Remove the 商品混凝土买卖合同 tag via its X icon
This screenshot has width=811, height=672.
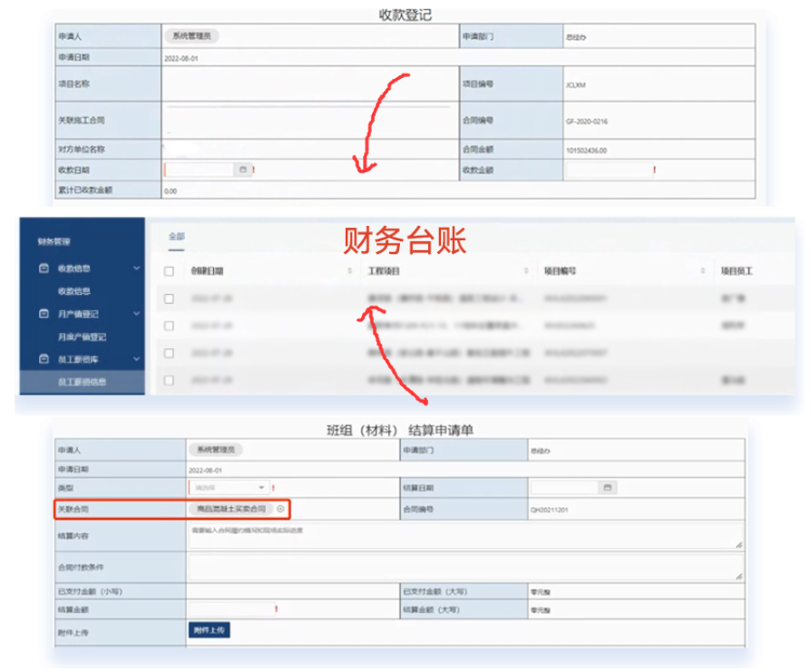(x=280, y=509)
